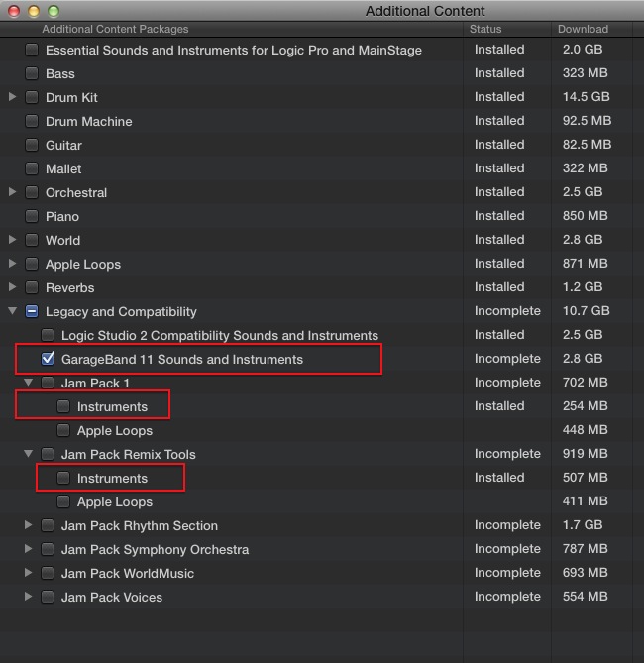Check Essential Sounds and Instruments package box
Screen dimensions: 644x663
32,50
